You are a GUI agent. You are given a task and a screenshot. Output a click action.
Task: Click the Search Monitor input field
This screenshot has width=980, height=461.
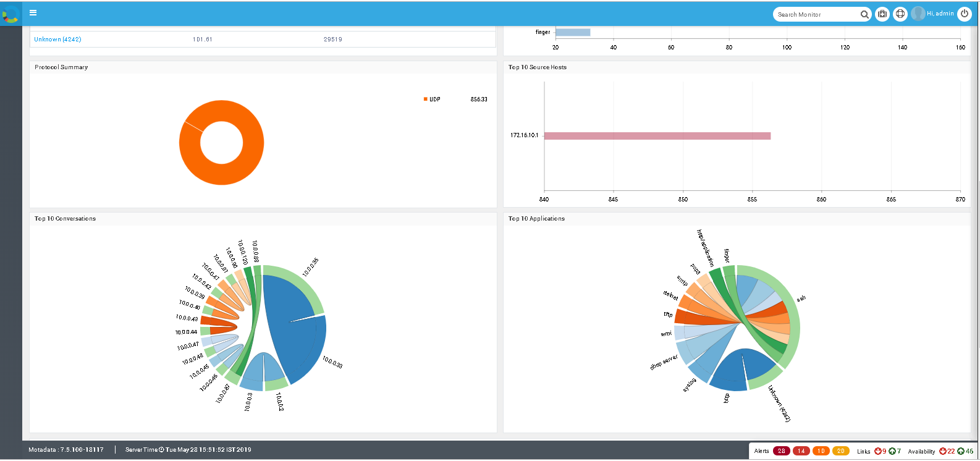[x=816, y=14]
